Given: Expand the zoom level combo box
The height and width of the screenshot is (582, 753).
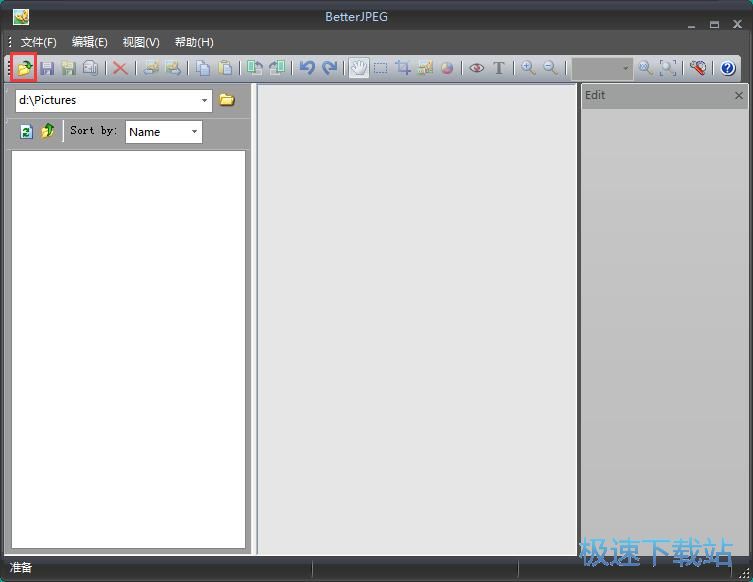Looking at the screenshot, I should 625,68.
